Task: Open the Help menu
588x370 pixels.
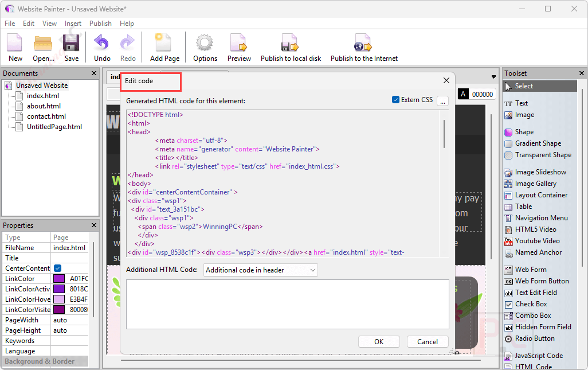Action: point(127,24)
